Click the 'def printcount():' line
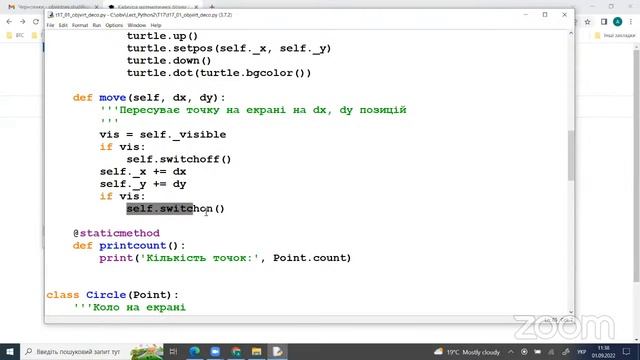This screenshot has height=360, width=640. click(129, 246)
